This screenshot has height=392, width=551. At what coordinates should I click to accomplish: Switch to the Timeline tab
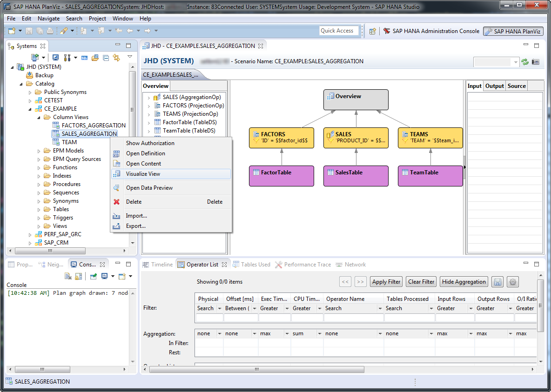(161, 264)
